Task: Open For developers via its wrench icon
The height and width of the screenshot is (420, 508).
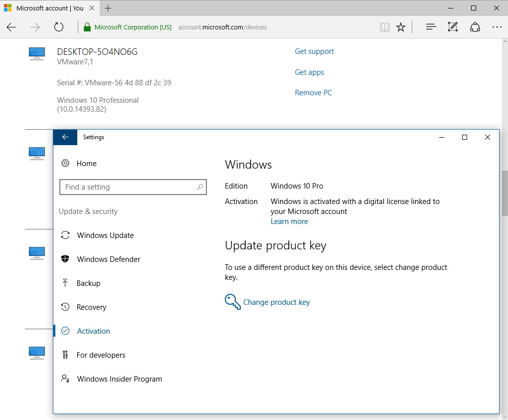Action: [65, 355]
